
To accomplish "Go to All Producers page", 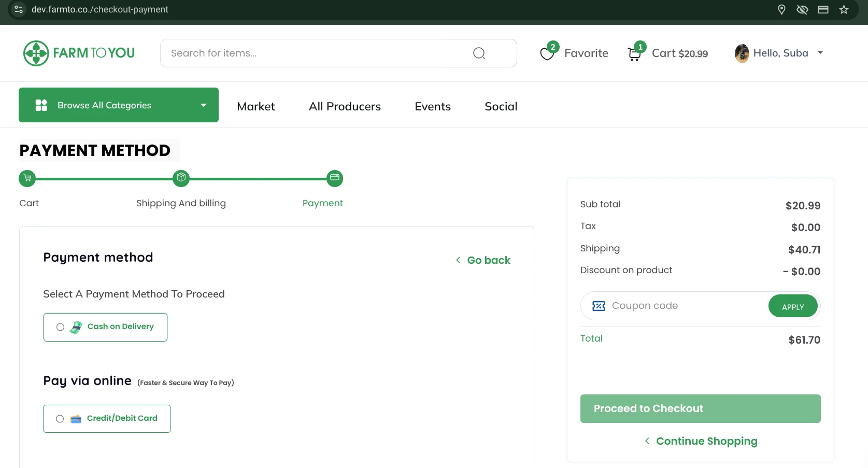I will point(345,106).
